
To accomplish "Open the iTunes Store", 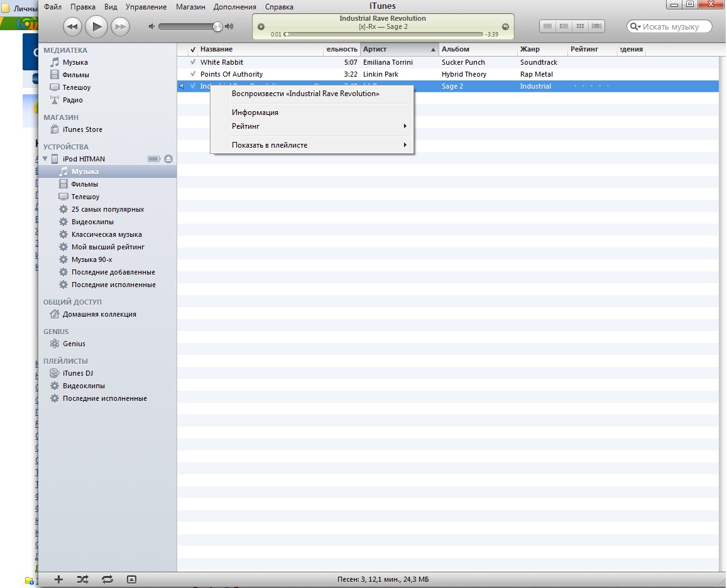I will pyautogui.click(x=82, y=129).
